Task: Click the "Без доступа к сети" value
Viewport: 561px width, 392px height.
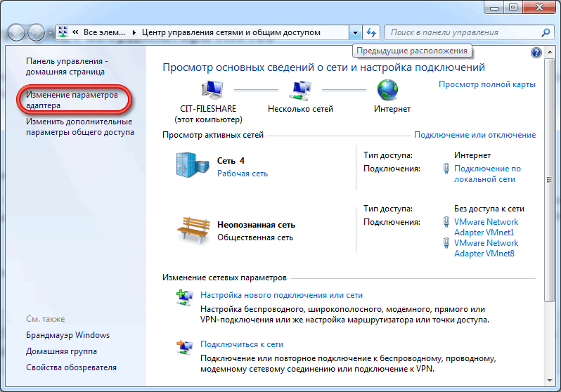Action: click(489, 209)
